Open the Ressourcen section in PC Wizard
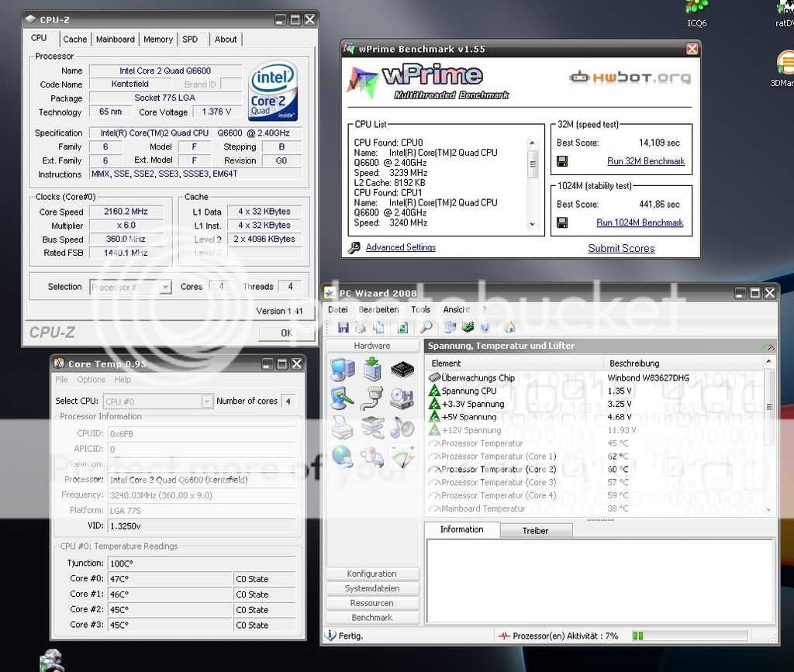 click(x=372, y=603)
